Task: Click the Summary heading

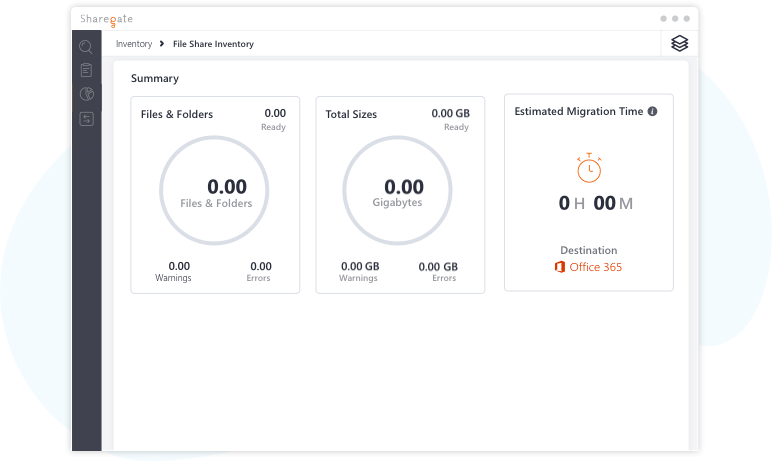Action: pos(155,78)
